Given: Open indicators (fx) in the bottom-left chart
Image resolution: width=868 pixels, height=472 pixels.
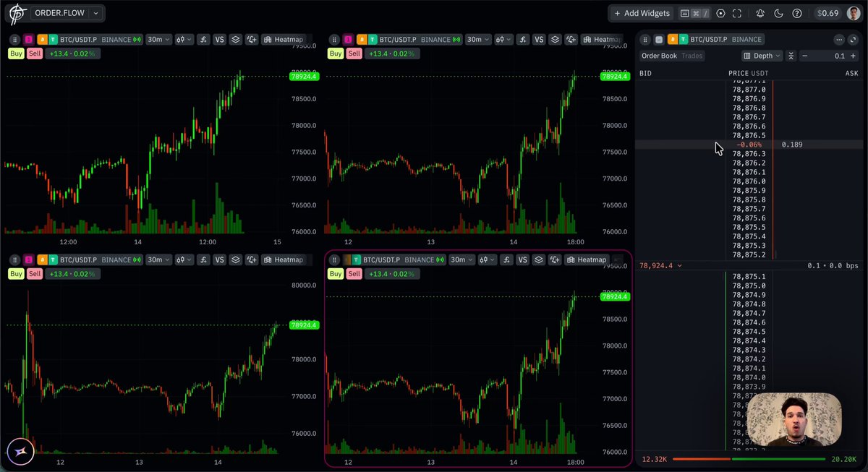Looking at the screenshot, I should click(203, 259).
